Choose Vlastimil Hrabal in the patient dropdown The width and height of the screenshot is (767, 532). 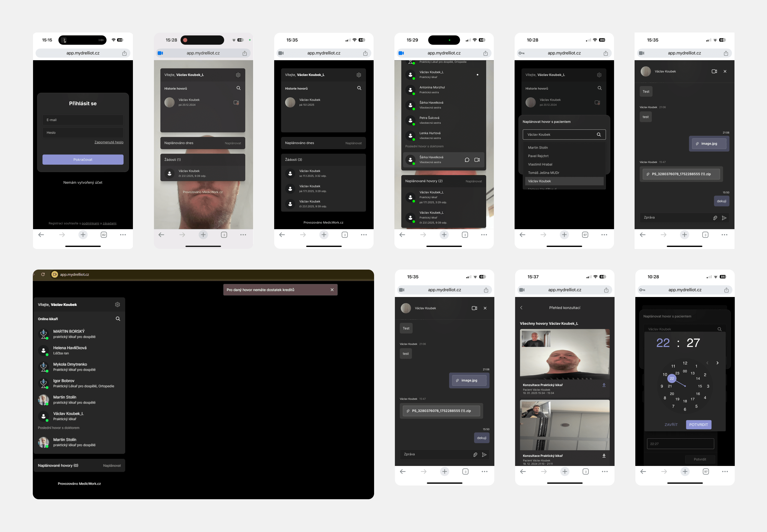point(564,164)
